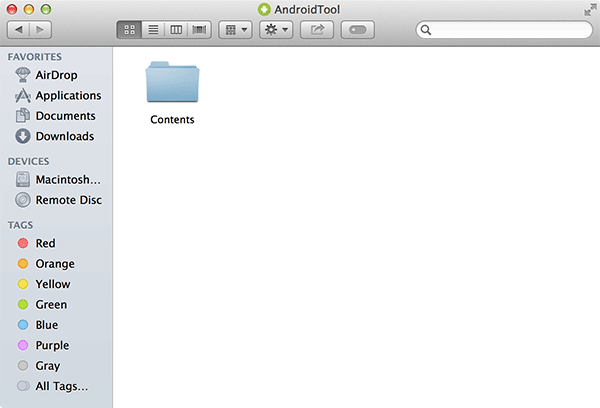Go back with the left arrow button
The width and height of the screenshot is (600, 408).
(18, 29)
